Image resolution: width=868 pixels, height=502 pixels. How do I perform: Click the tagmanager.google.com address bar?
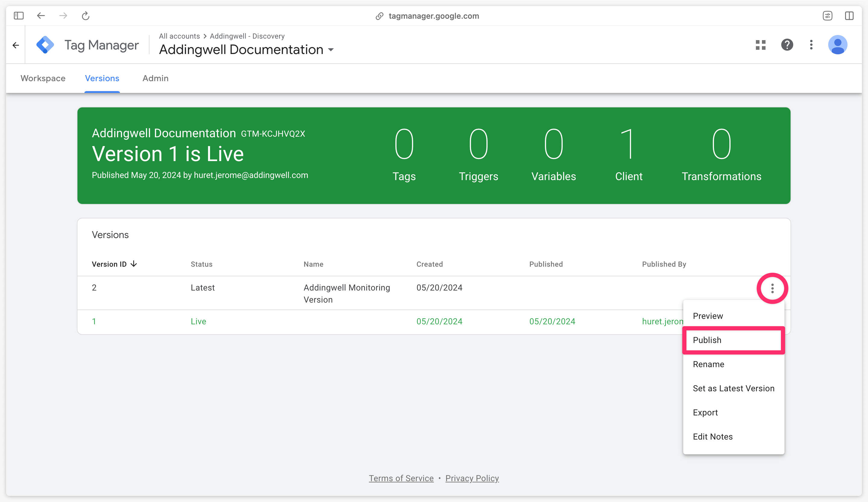[x=434, y=16]
